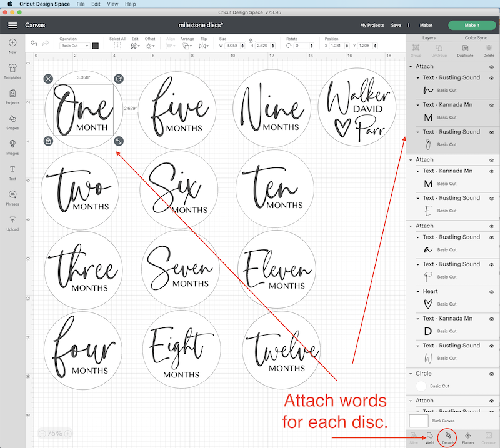
Task: Hide the Circle layer
Action: point(492,374)
